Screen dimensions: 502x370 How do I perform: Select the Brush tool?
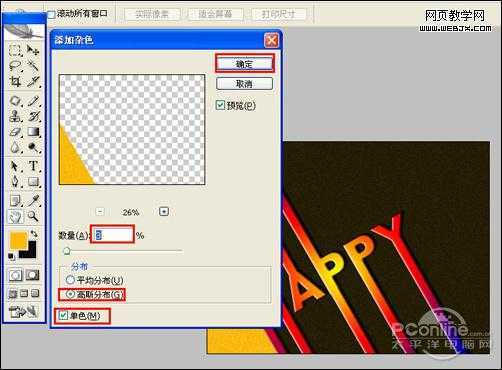point(33,101)
